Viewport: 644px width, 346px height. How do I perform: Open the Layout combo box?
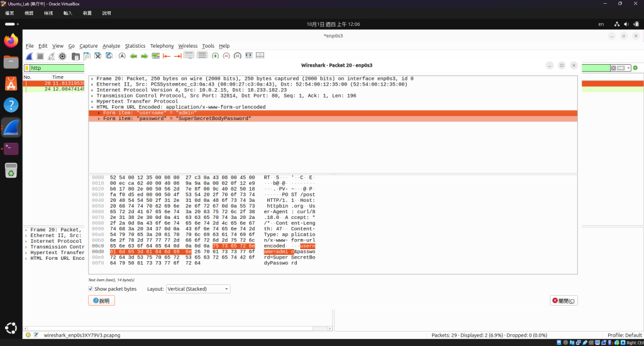tap(198, 289)
